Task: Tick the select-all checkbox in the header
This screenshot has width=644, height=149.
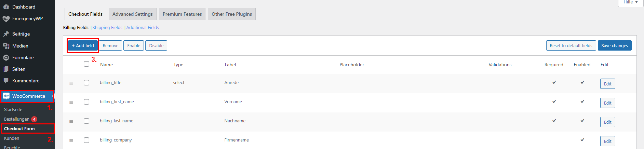Action: coord(86,64)
